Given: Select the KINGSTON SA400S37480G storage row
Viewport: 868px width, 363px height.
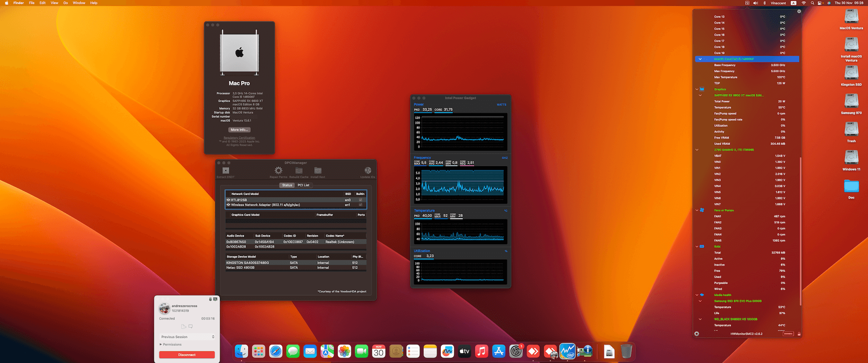Looking at the screenshot, I should click(x=296, y=263).
